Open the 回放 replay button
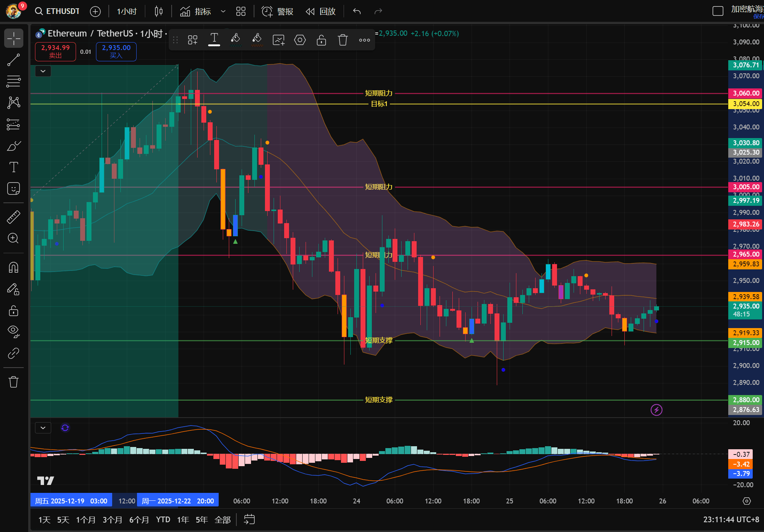 (x=321, y=11)
